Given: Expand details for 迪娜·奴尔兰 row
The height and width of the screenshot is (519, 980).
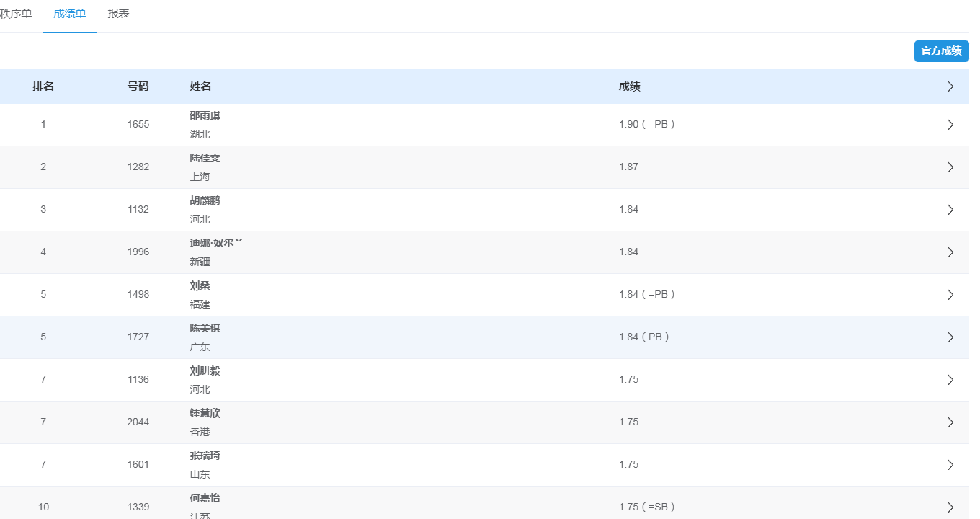Looking at the screenshot, I should coord(950,252).
